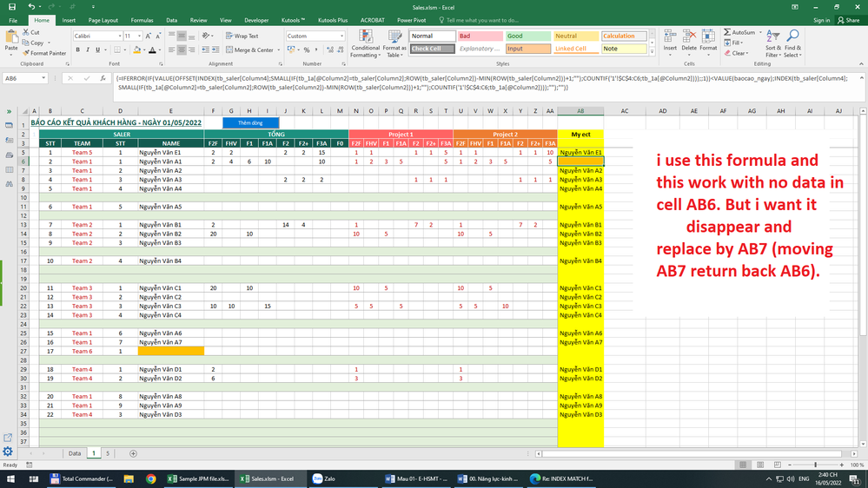The image size is (868, 488).
Task: Toggle Italic formatting
Action: [87, 49]
